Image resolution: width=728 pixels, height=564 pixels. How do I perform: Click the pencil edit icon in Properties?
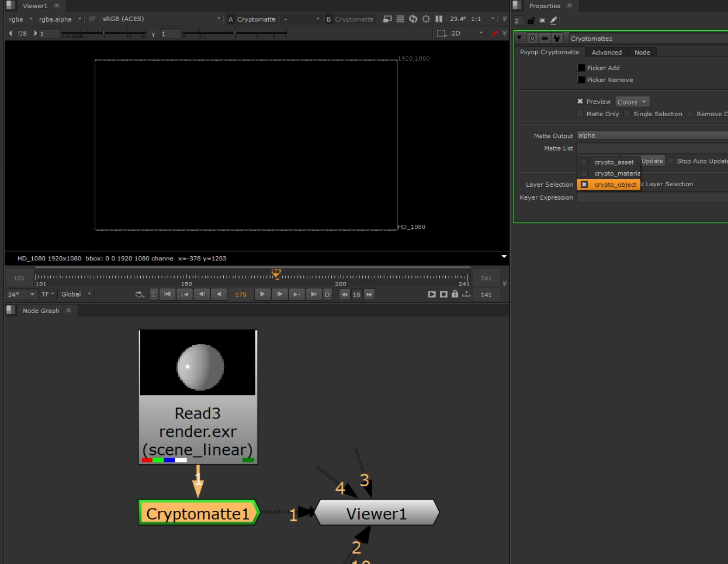[554, 20]
